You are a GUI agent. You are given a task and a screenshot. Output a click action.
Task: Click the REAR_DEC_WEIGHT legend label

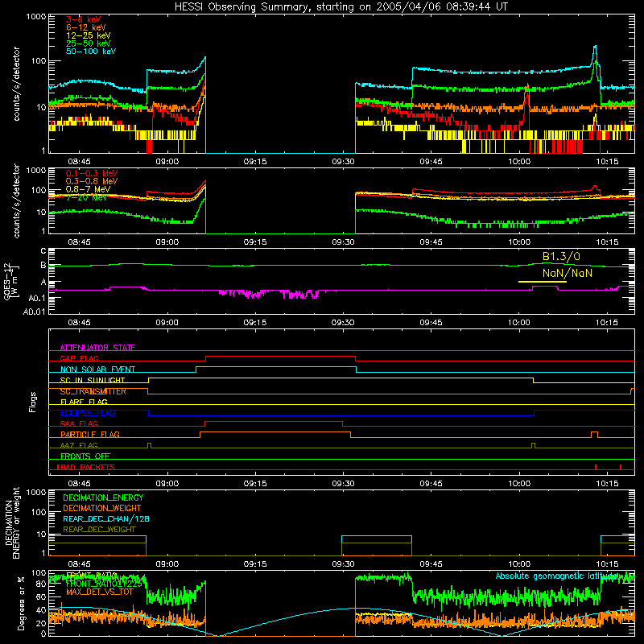99,530
